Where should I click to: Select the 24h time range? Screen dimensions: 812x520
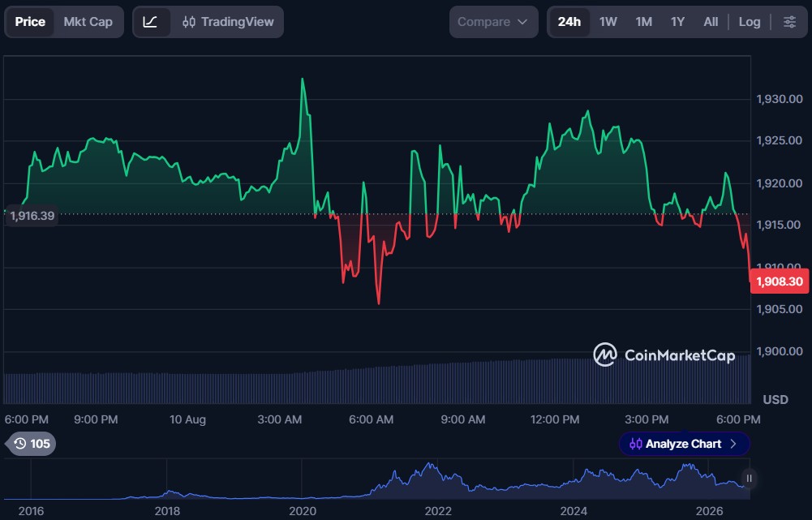tap(569, 22)
